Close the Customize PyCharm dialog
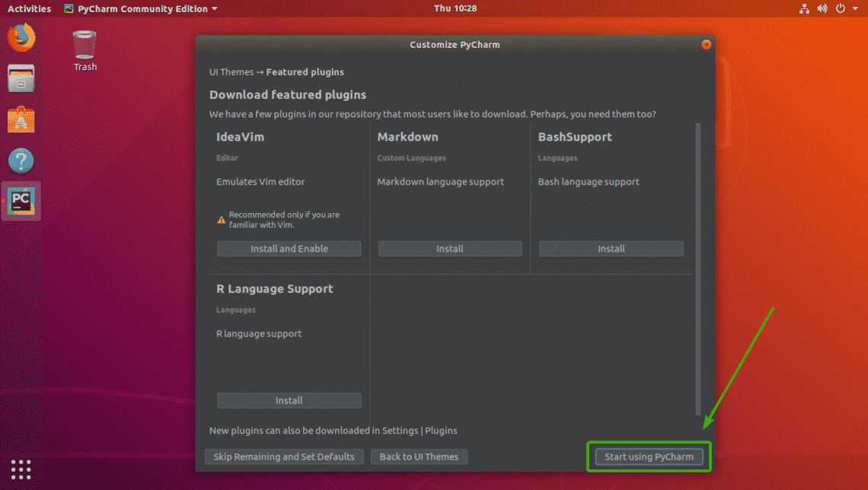 (706, 45)
